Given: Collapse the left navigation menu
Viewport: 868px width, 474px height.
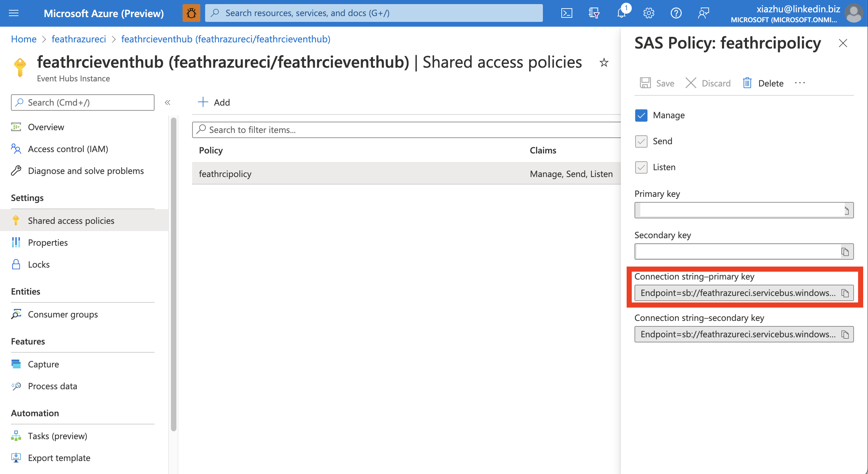Looking at the screenshot, I should (x=168, y=103).
